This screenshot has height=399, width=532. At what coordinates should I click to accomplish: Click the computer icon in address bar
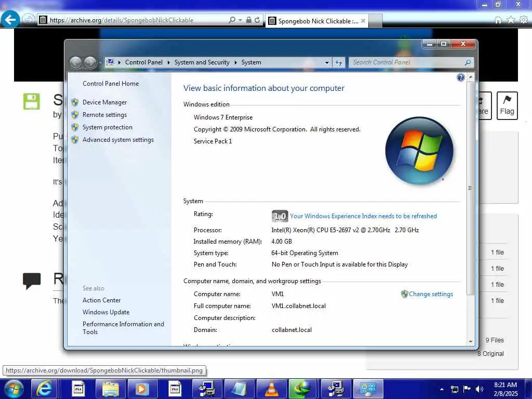[x=110, y=62]
